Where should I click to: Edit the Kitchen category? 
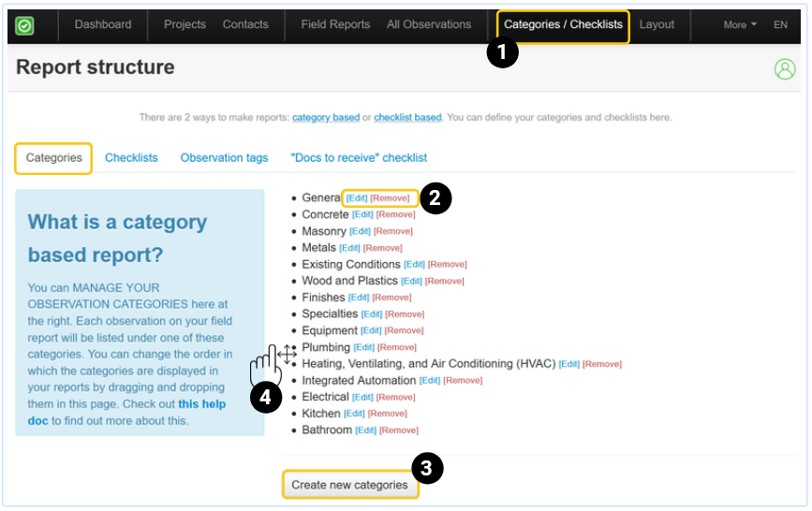pos(354,414)
